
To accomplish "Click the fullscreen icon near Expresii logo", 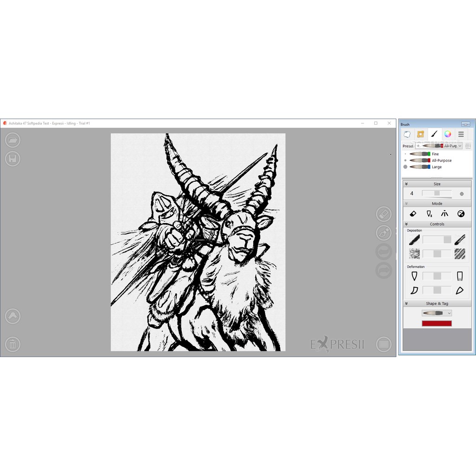I will coord(383,344).
